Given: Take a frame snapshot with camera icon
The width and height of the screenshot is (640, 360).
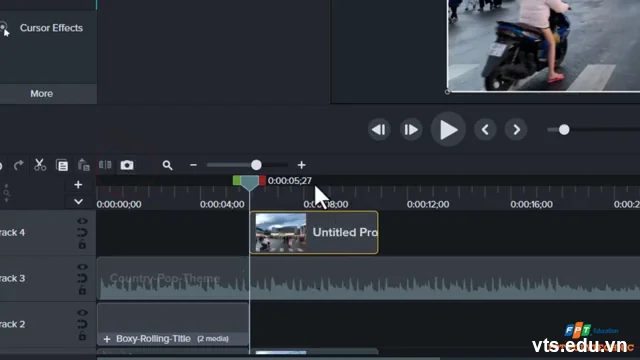Looking at the screenshot, I should click(x=127, y=165).
